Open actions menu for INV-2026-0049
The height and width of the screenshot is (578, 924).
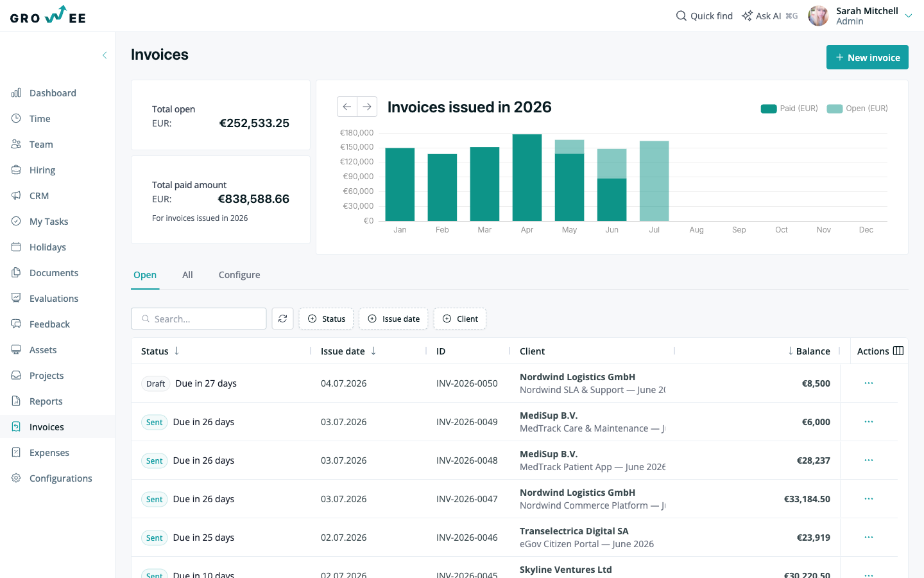(869, 422)
